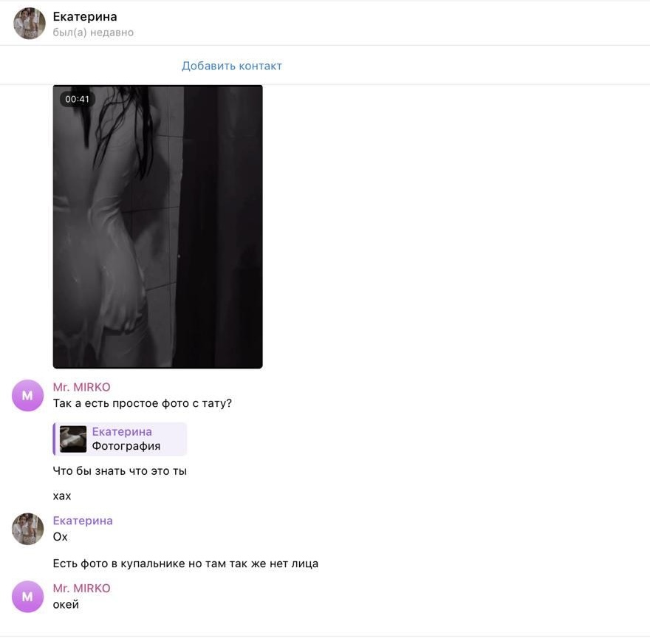The width and height of the screenshot is (650, 644).
Task: Click the Екатерина chat title
Action: tap(85, 16)
